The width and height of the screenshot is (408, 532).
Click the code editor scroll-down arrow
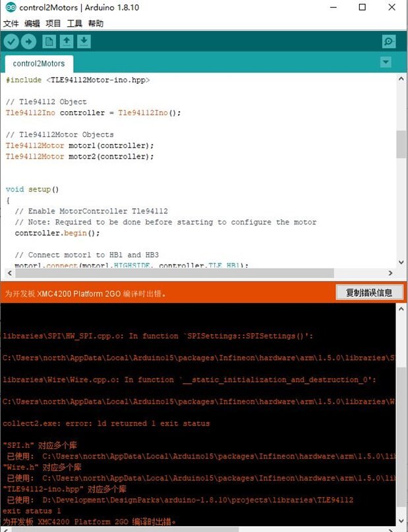click(401, 262)
